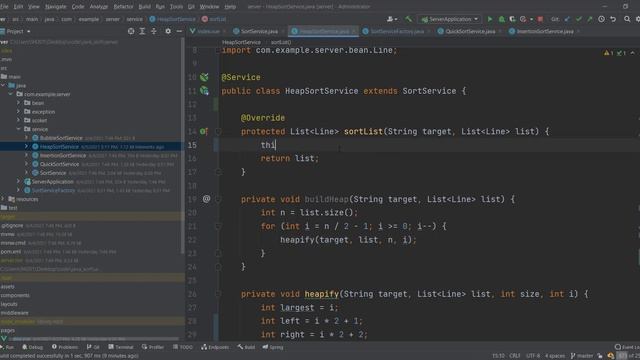Image resolution: width=640 pixels, height=360 pixels.
Task: Build project using the green hammer icon
Action: tap(409, 19)
